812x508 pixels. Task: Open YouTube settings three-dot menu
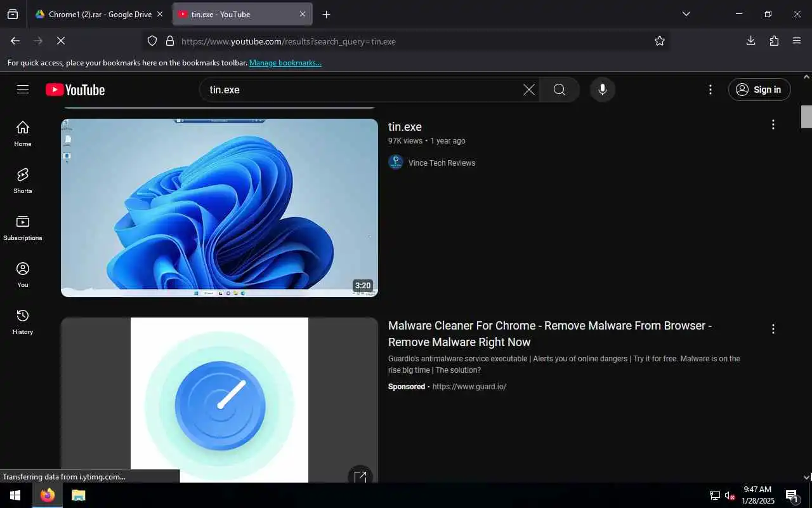tap(710, 90)
